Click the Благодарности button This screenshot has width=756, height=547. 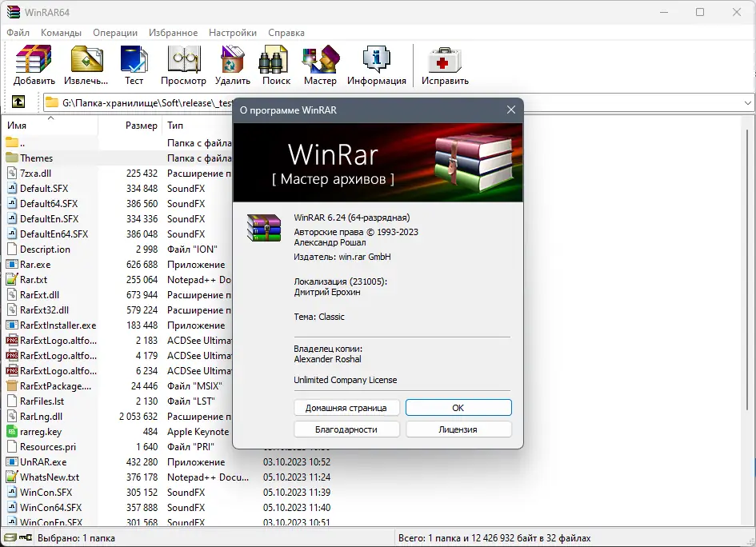346,429
